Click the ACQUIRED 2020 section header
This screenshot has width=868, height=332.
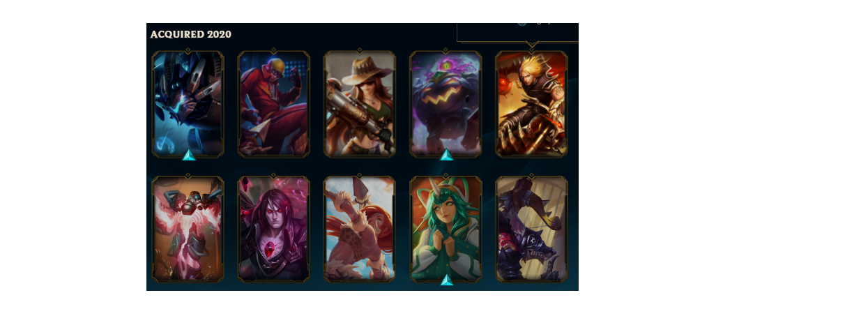pos(191,34)
